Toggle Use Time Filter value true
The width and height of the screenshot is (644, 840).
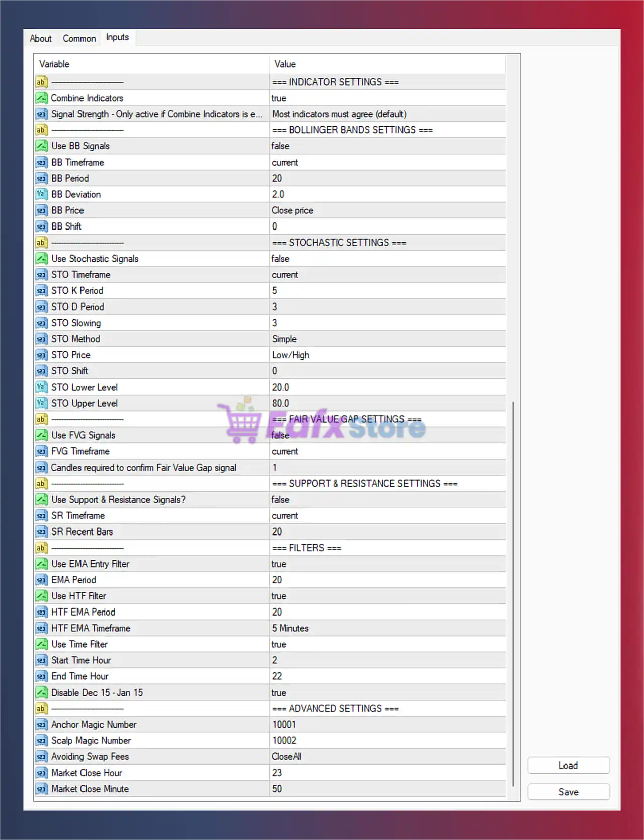click(x=387, y=644)
